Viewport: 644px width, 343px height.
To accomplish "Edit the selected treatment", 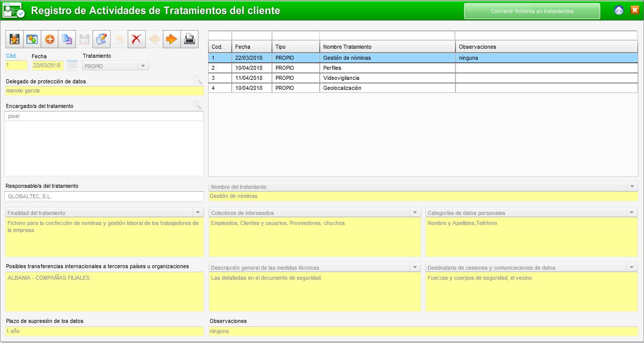I will [103, 39].
